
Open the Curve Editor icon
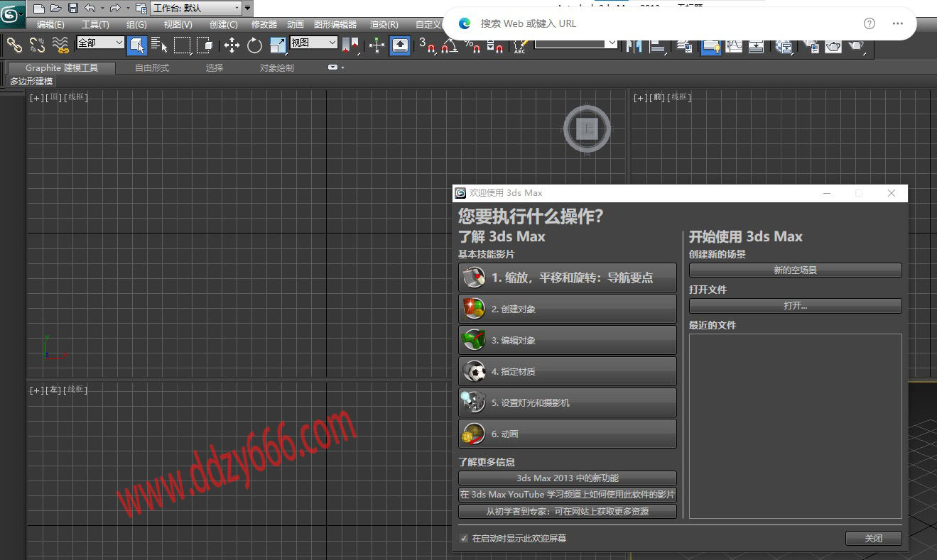click(x=735, y=45)
